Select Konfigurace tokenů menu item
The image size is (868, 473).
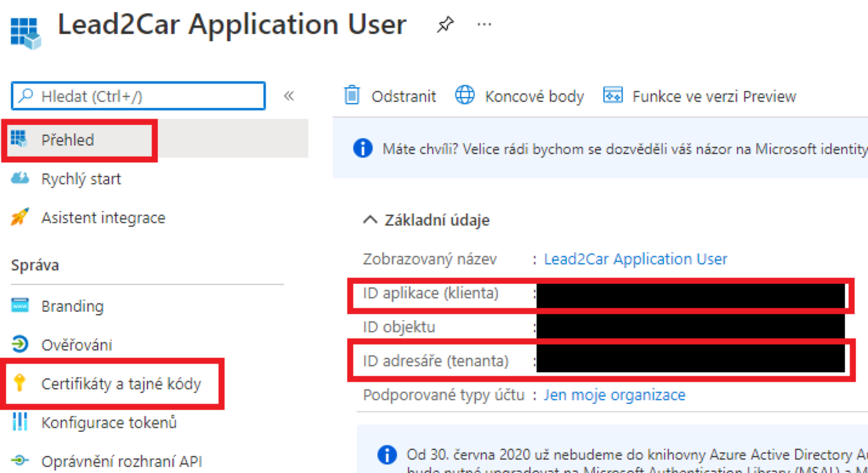pos(109,423)
